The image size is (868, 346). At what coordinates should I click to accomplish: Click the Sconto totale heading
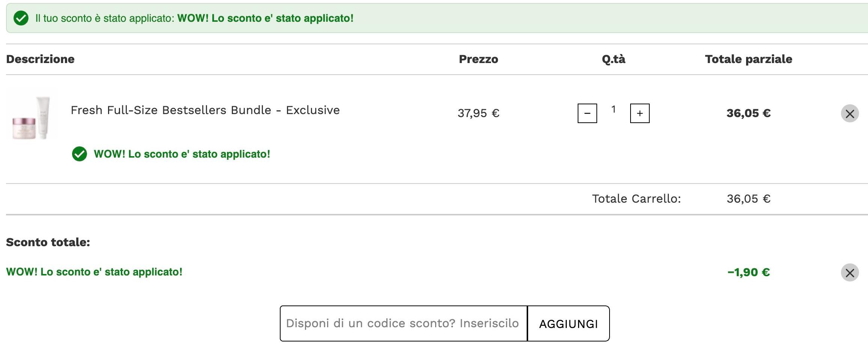(48, 242)
